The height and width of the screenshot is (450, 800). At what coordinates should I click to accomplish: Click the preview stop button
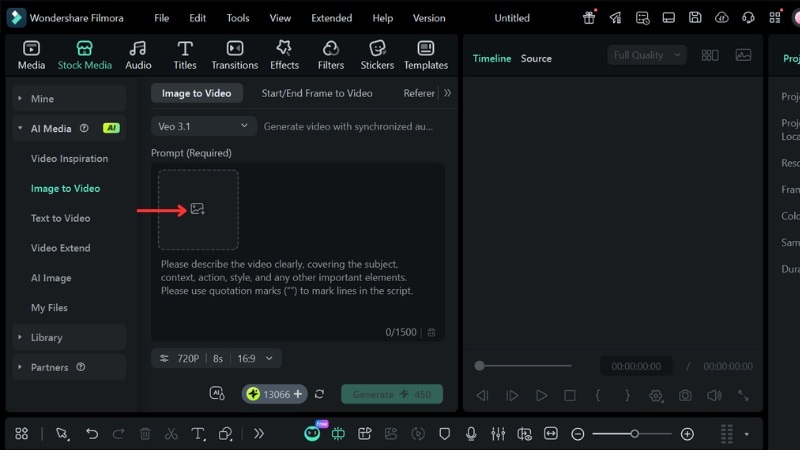pos(570,395)
